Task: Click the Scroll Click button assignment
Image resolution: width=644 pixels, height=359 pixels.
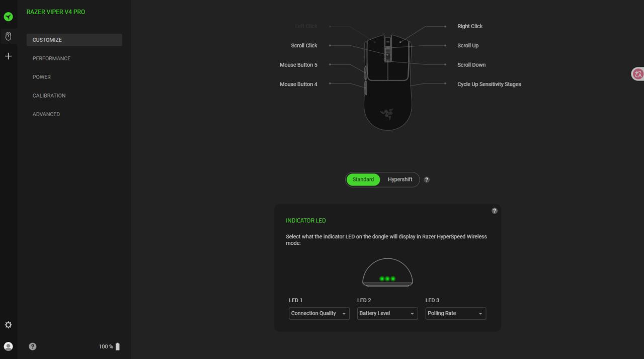Action: coord(304,46)
